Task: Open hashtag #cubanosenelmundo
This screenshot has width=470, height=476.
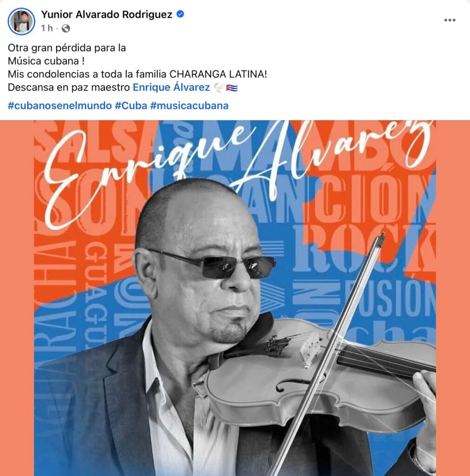Action: [60, 106]
